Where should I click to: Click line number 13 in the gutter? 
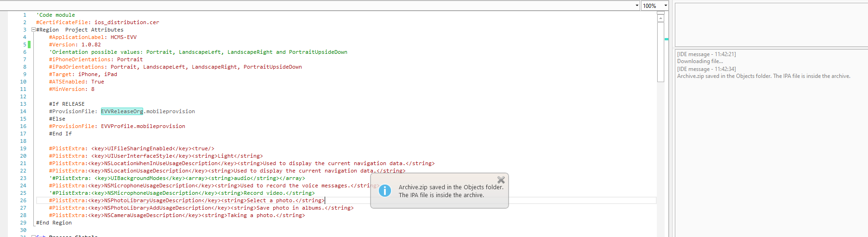point(23,104)
